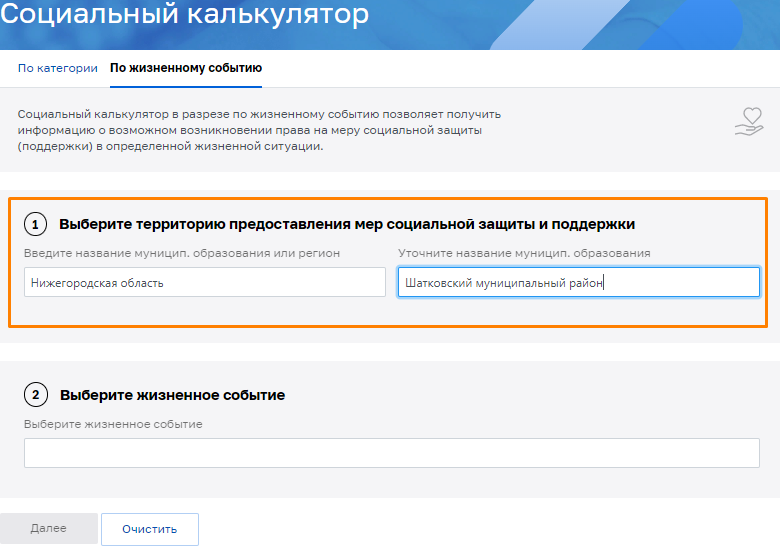This screenshot has width=780, height=548.
Task: Click the hand with heart icon
Action: [x=749, y=122]
